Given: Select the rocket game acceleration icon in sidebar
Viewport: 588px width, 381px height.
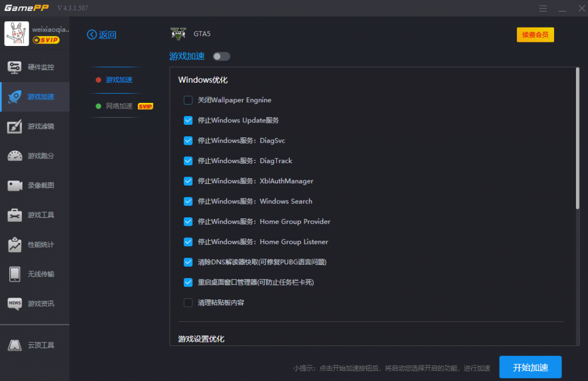Looking at the screenshot, I should (14, 97).
